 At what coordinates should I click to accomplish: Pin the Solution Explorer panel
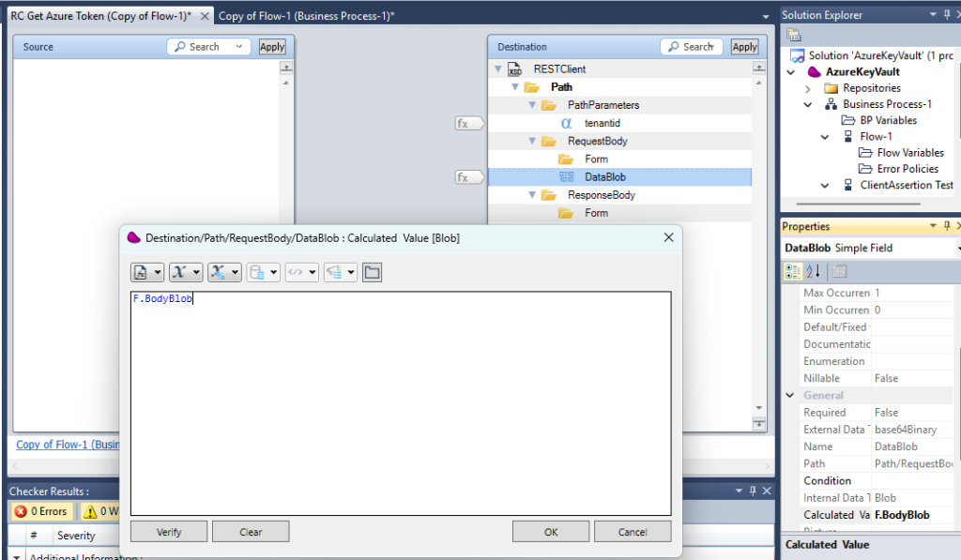945,15
